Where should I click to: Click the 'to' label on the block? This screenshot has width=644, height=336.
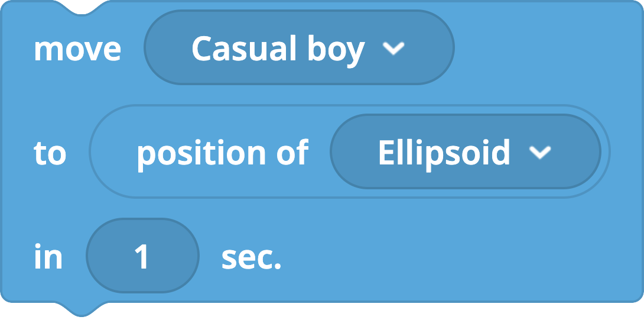50,153
